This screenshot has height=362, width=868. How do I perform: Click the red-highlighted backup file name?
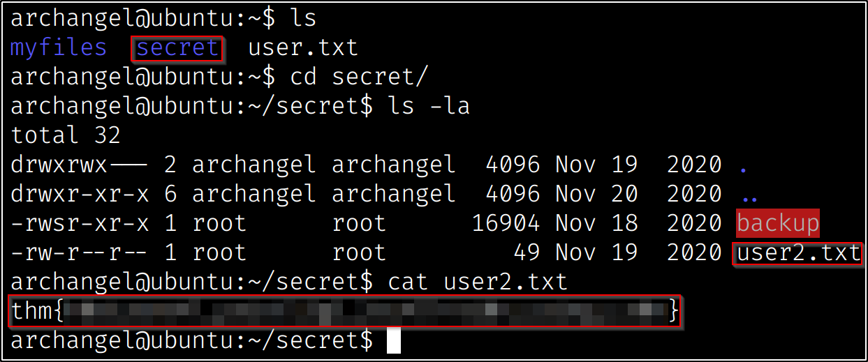(778, 224)
